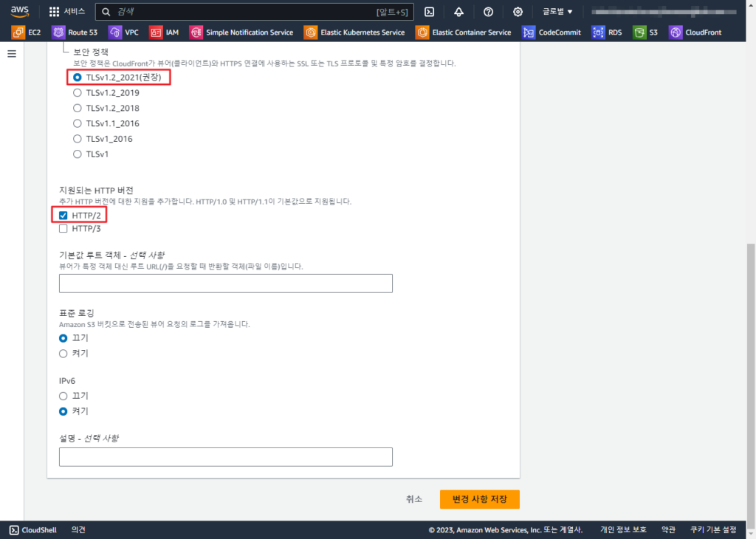756x539 pixels.
Task: Set standard logging to 끄기
Action: point(63,338)
